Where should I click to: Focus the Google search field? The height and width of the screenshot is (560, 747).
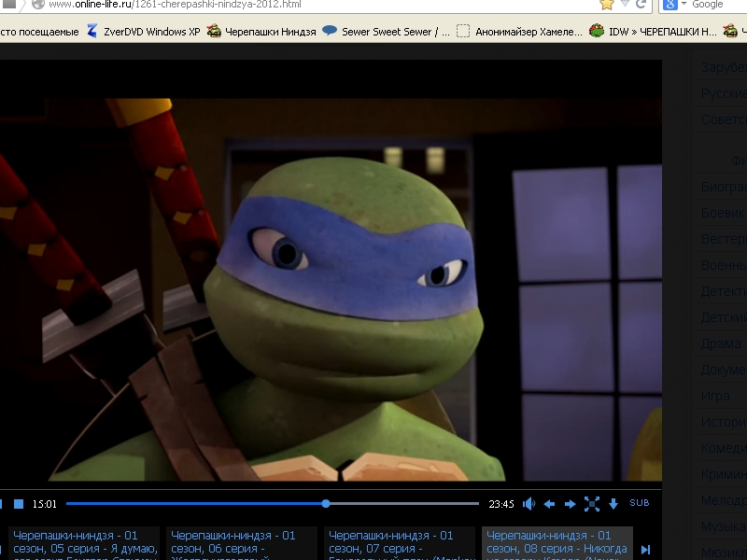(x=718, y=5)
